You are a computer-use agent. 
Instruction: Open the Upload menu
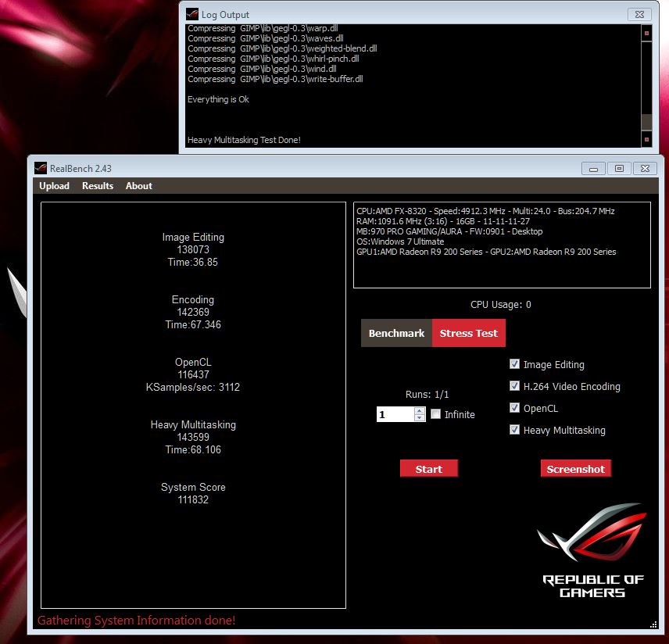[54, 186]
